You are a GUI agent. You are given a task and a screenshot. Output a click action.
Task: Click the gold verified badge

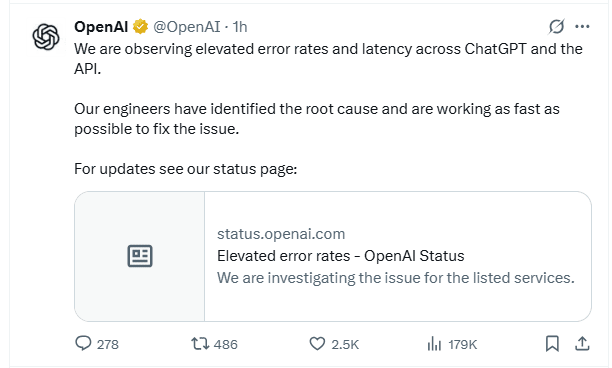(x=141, y=27)
